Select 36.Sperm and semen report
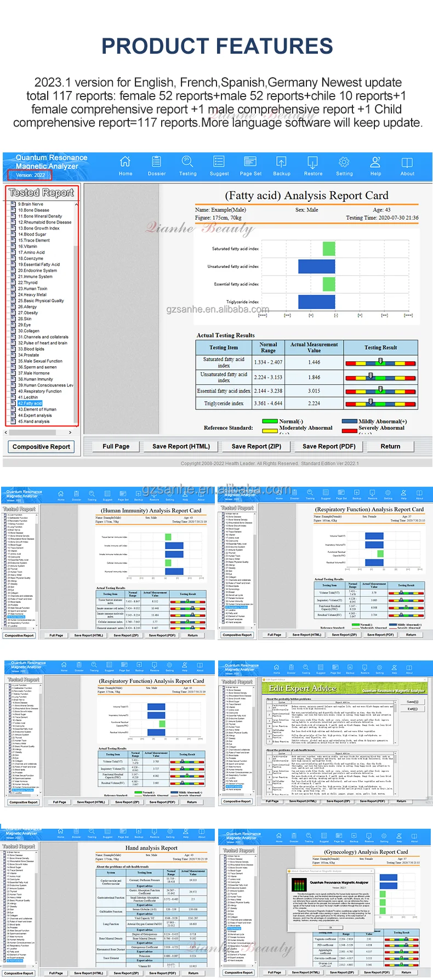433x980 pixels. coord(37,367)
